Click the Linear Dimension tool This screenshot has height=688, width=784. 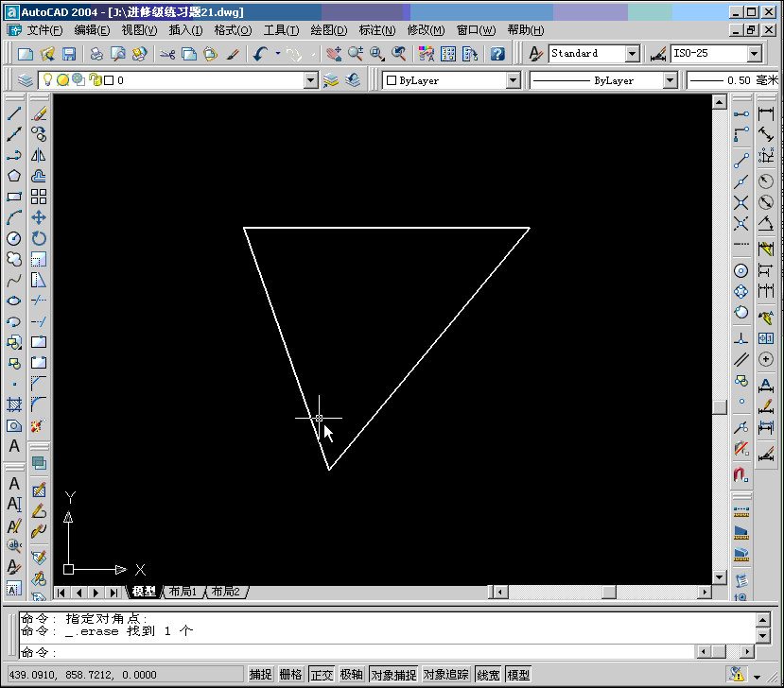click(765, 113)
